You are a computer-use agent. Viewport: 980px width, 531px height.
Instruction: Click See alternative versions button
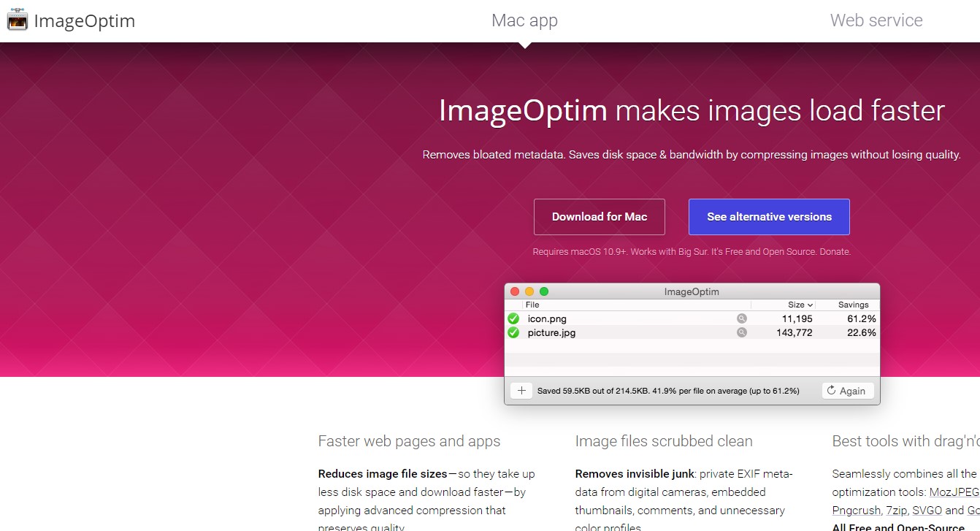coord(769,217)
